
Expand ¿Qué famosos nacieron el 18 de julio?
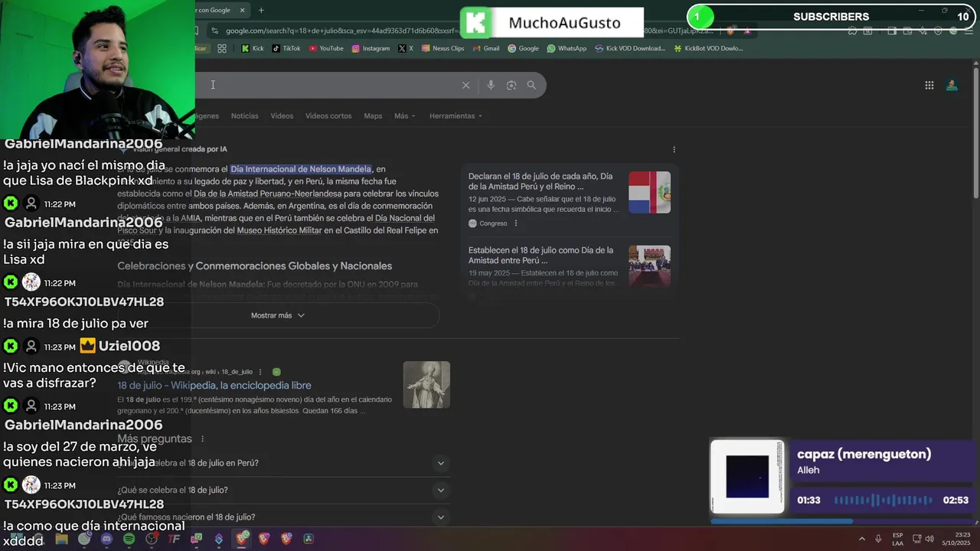click(283, 517)
